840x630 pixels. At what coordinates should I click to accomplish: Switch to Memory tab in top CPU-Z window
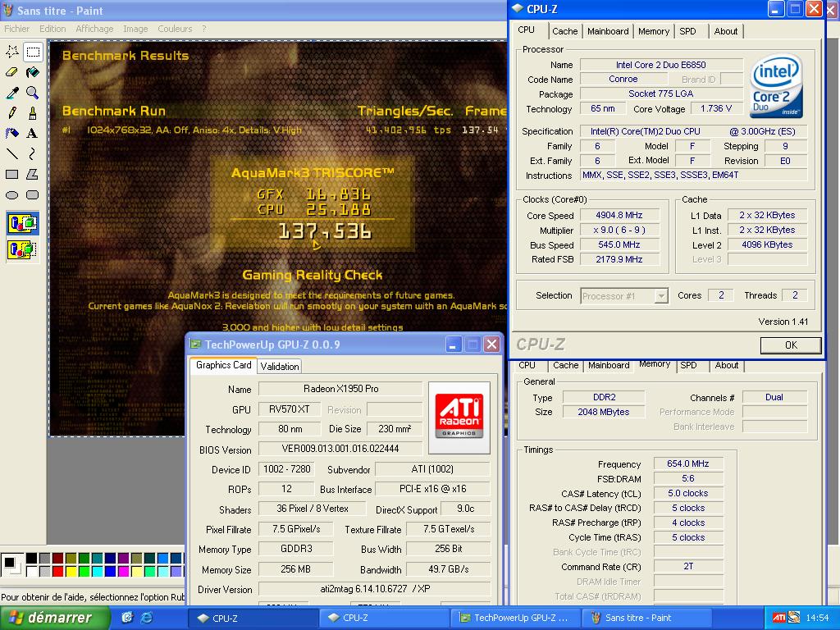[x=654, y=31]
